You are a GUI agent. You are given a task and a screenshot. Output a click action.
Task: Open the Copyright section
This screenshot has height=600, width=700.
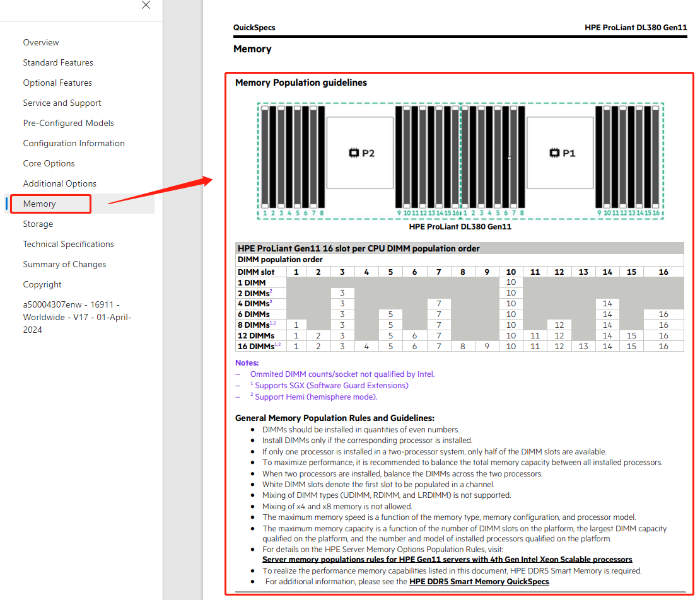click(x=42, y=285)
